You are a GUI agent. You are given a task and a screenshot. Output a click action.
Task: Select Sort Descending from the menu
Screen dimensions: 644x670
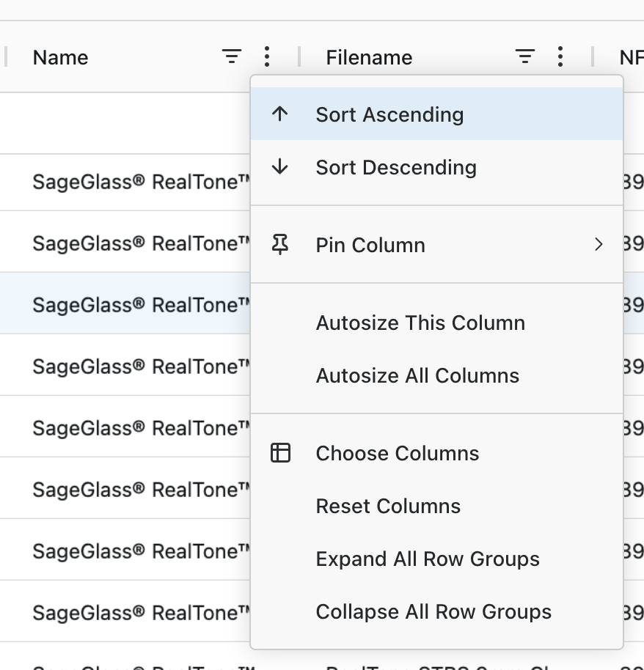point(436,166)
